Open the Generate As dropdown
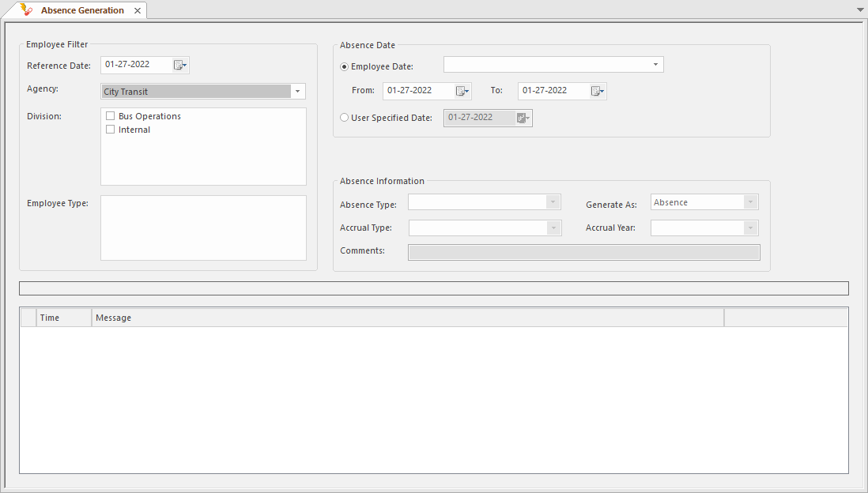 [x=750, y=203]
